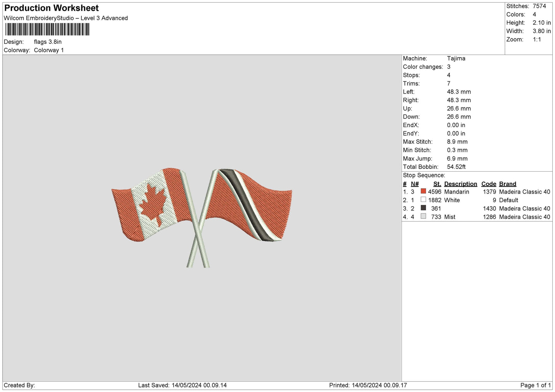Click the 'Production Worksheet' title
The image size is (555, 392).
[x=51, y=8]
